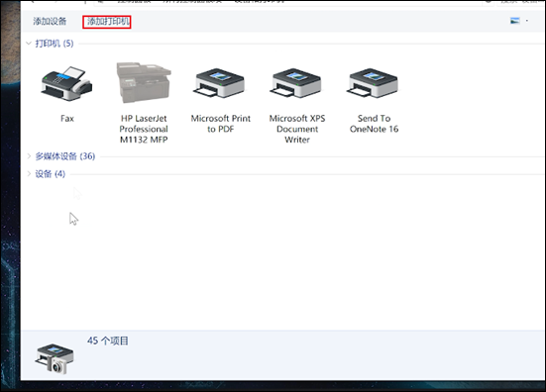Click the 多媒体设备 (36) group header text
The width and height of the screenshot is (546, 392).
(65, 156)
